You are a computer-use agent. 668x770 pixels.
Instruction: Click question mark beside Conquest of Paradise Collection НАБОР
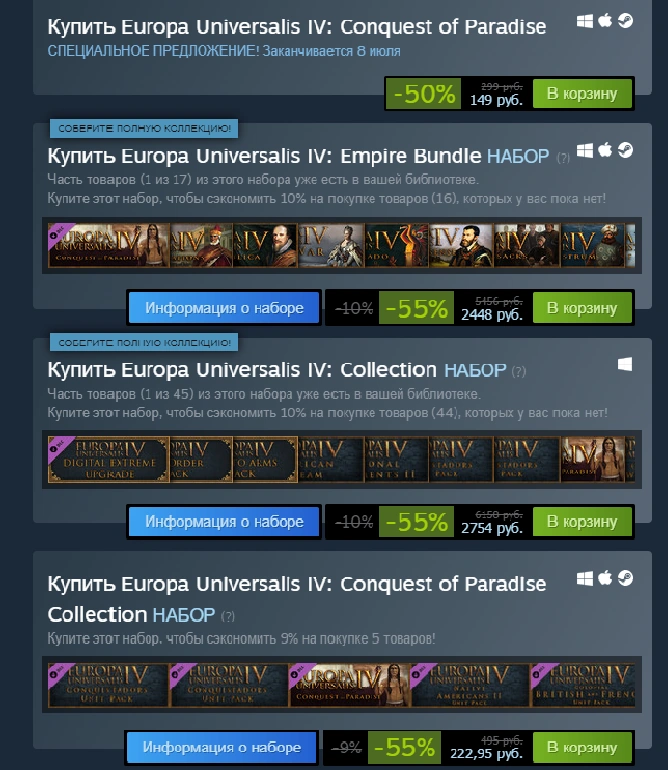click(227, 616)
